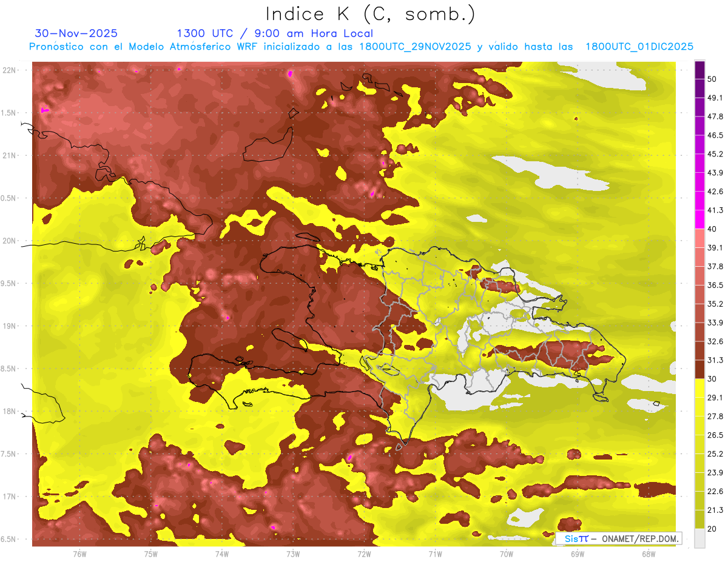Click the color scale value '41.3'
The width and height of the screenshot is (728, 562).
pyautogui.click(x=716, y=210)
